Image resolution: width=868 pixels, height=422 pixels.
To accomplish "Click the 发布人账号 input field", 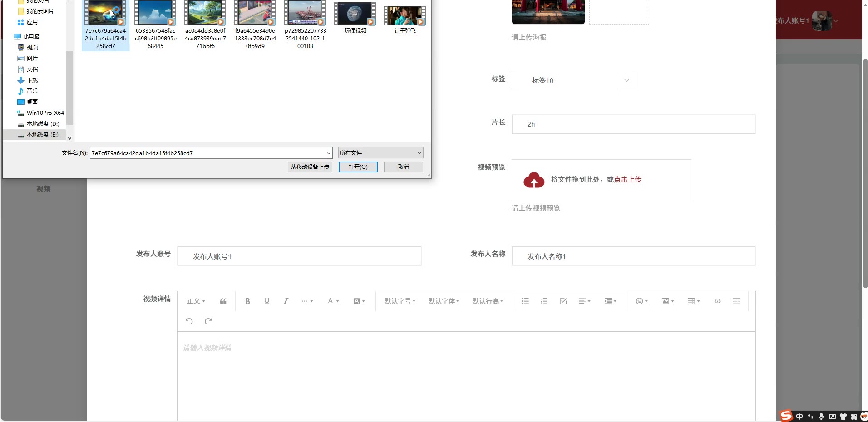I will pyautogui.click(x=299, y=256).
